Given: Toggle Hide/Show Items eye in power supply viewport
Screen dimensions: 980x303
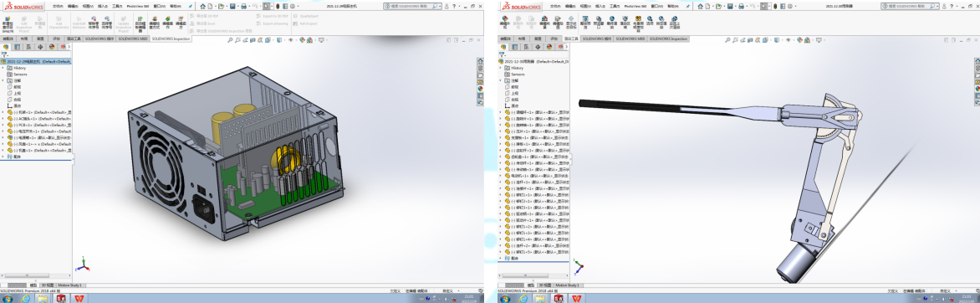Looking at the screenshot, I should [x=291, y=40].
